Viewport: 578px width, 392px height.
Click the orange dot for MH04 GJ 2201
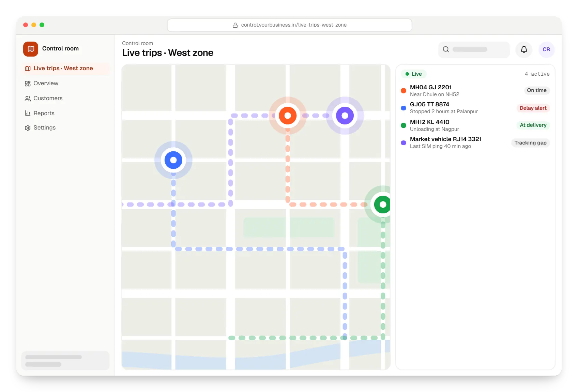404,91
